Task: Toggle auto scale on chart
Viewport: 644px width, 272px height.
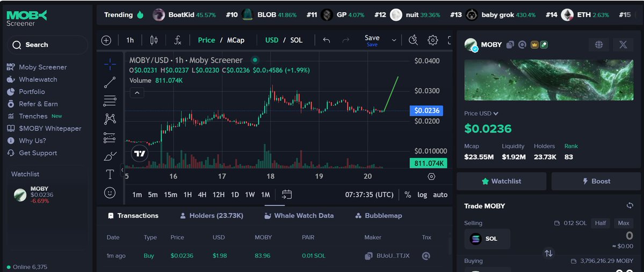Action: click(x=440, y=195)
